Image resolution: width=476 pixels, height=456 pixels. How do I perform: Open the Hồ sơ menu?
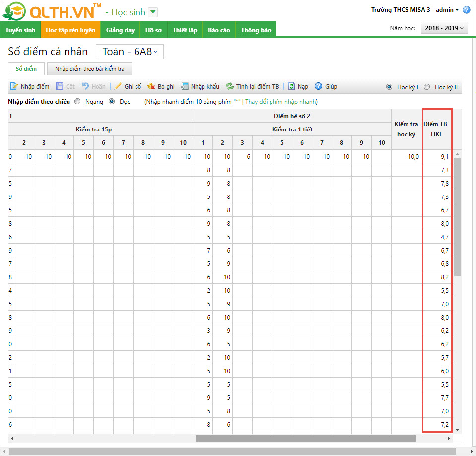[x=153, y=30]
